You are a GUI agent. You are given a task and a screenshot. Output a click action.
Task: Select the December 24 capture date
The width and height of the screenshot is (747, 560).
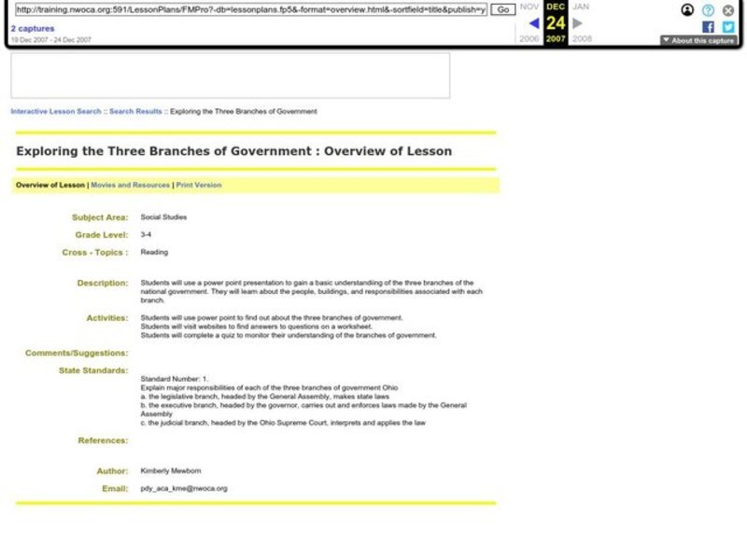click(x=557, y=22)
